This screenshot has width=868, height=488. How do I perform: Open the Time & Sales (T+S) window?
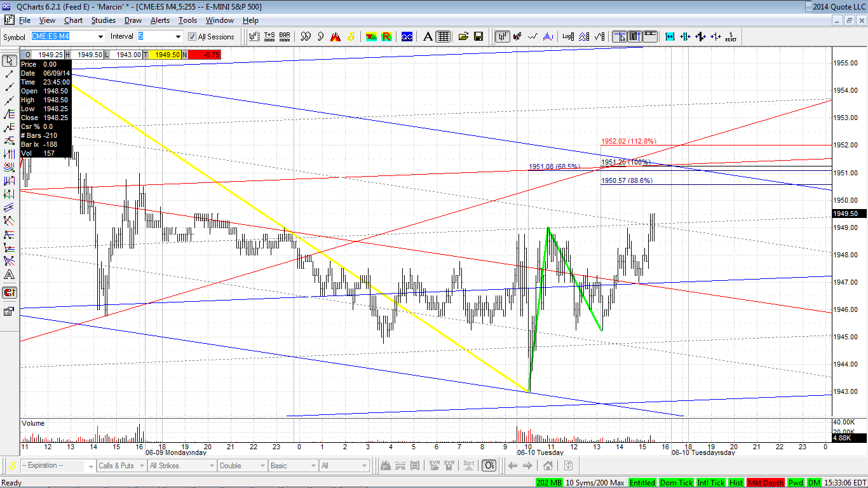[269, 36]
